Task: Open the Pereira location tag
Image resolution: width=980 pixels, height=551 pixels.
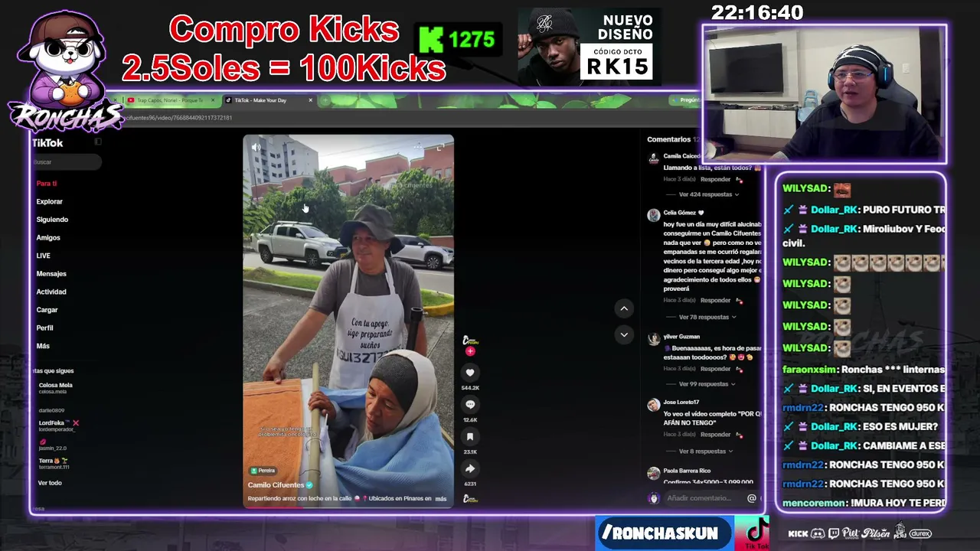Action: click(x=263, y=471)
